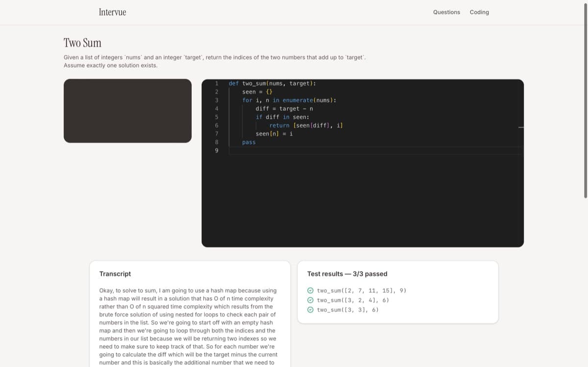Click line number 8 in editor gutter
Image resolution: width=588 pixels, height=367 pixels.
(x=216, y=142)
